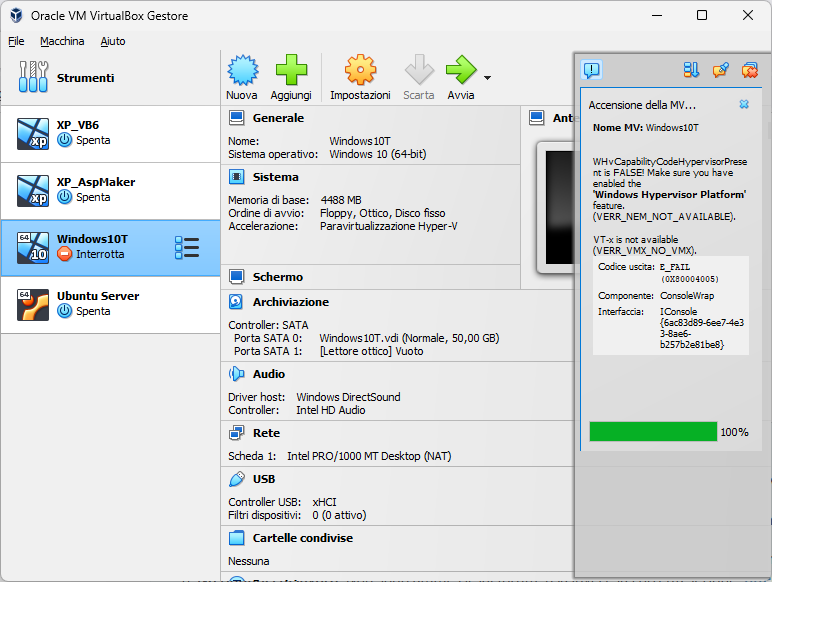832x624 pixels.
Task: Click the Scarta grey arrow icon
Action: click(419, 70)
